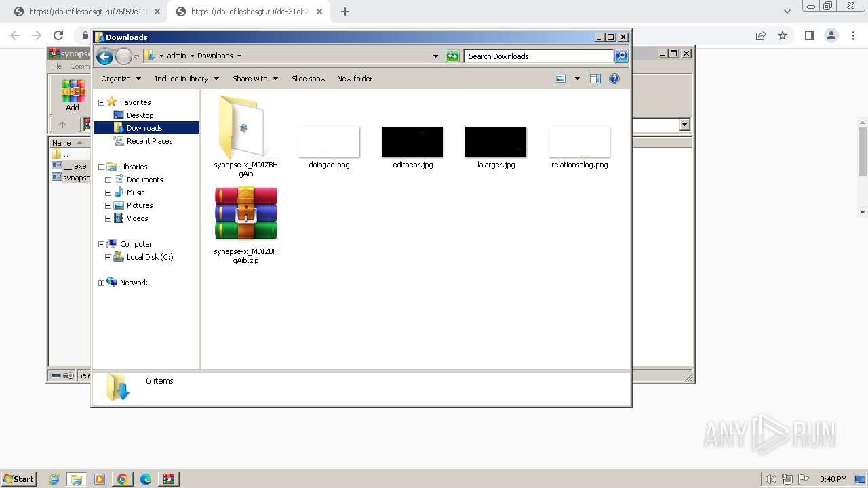Open Chrome from the taskbar
The width and height of the screenshot is (868, 488).
click(123, 479)
